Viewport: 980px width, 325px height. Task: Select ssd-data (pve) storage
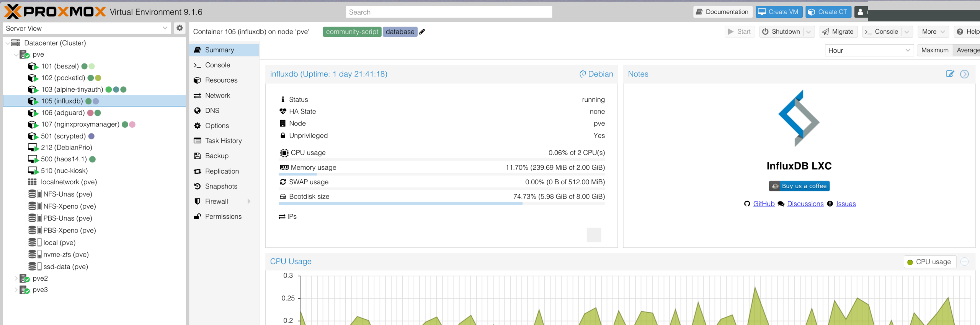[x=65, y=266]
